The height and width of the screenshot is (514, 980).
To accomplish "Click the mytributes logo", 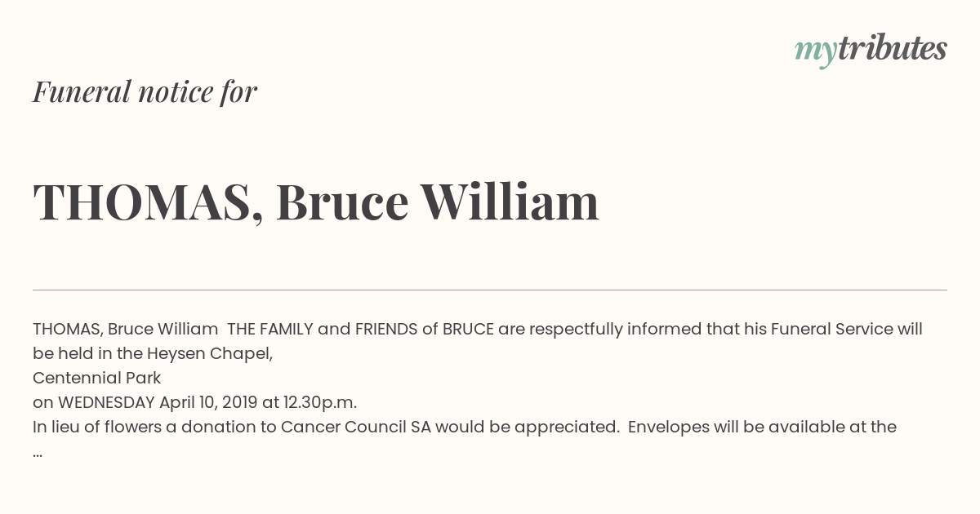I will pos(871,50).
